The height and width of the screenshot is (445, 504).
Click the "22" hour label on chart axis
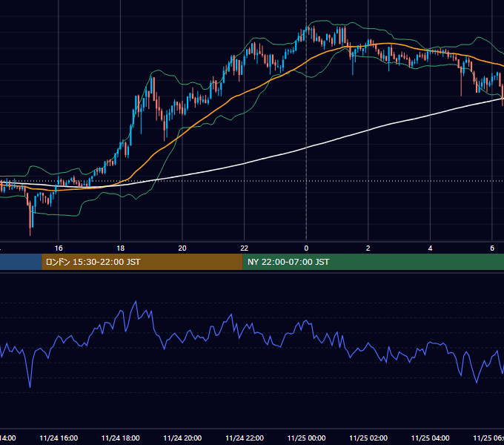tap(245, 248)
